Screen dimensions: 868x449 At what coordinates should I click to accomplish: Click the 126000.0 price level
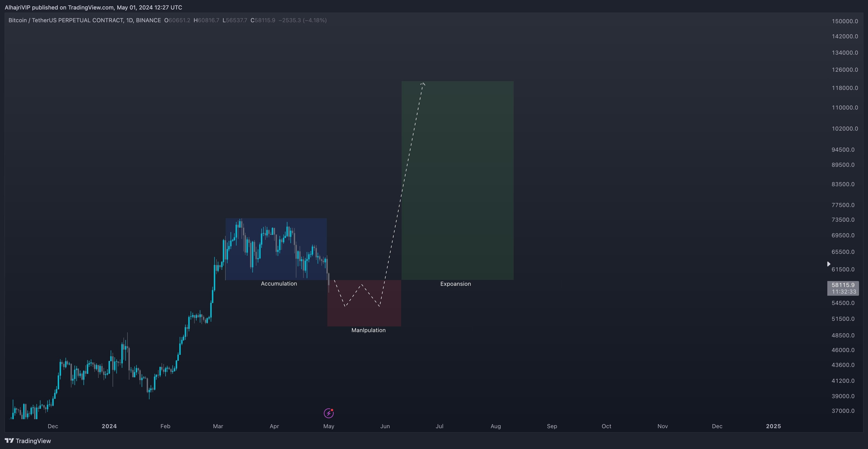click(845, 70)
